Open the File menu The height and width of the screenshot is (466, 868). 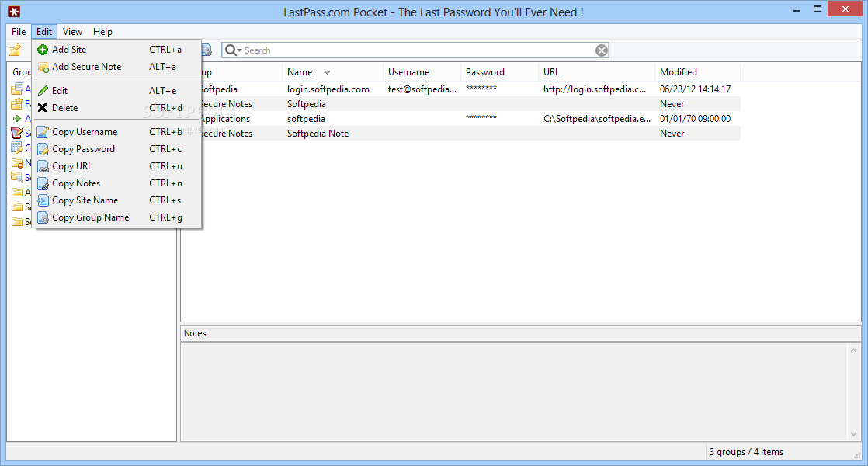(x=19, y=32)
